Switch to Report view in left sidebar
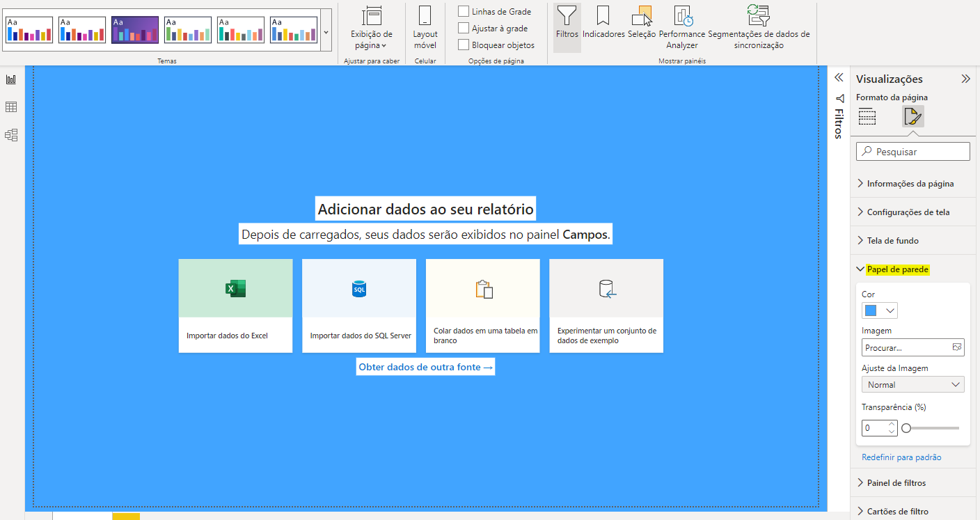The height and width of the screenshot is (520, 980). point(11,79)
